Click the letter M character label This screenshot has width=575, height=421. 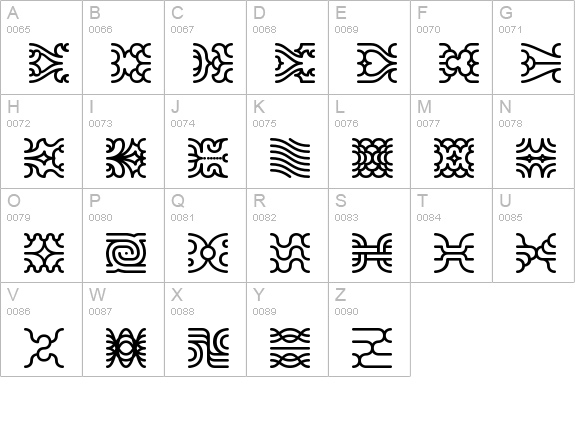pyautogui.click(x=424, y=107)
